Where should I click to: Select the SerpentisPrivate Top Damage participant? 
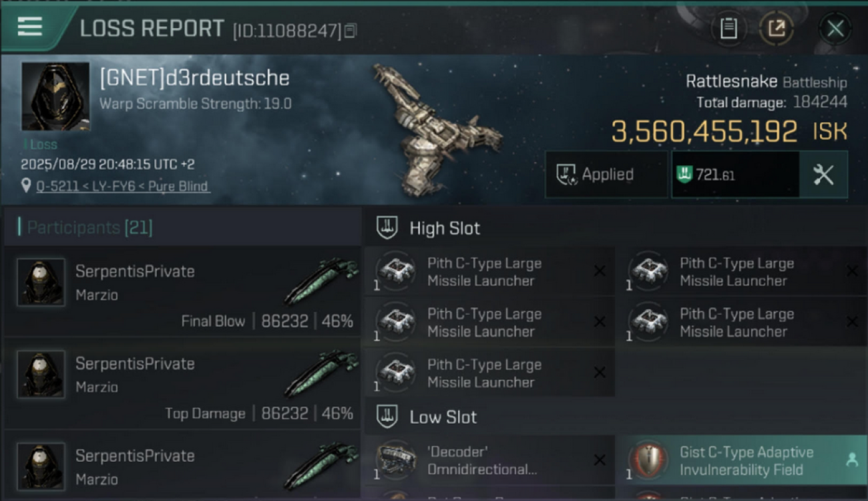(x=182, y=383)
